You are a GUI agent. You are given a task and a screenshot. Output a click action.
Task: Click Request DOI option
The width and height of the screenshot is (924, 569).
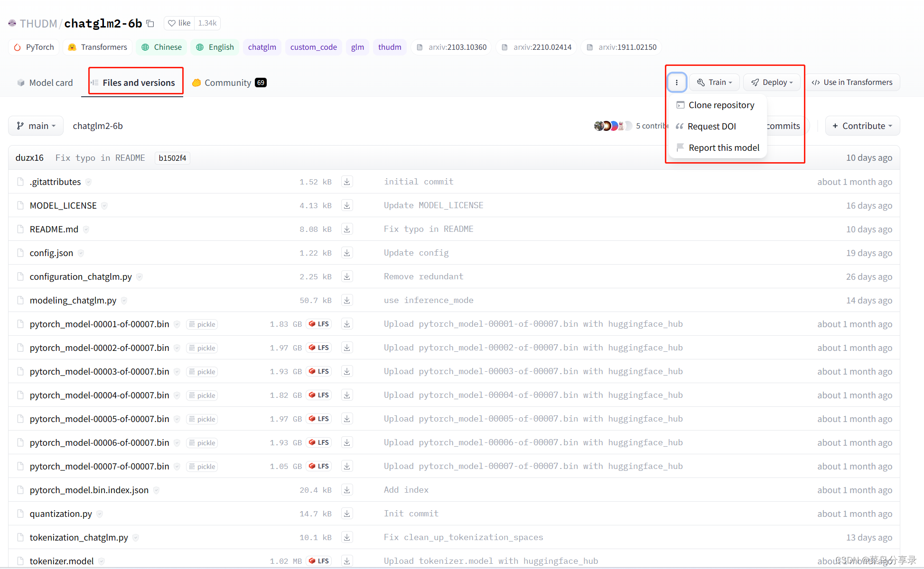(712, 125)
